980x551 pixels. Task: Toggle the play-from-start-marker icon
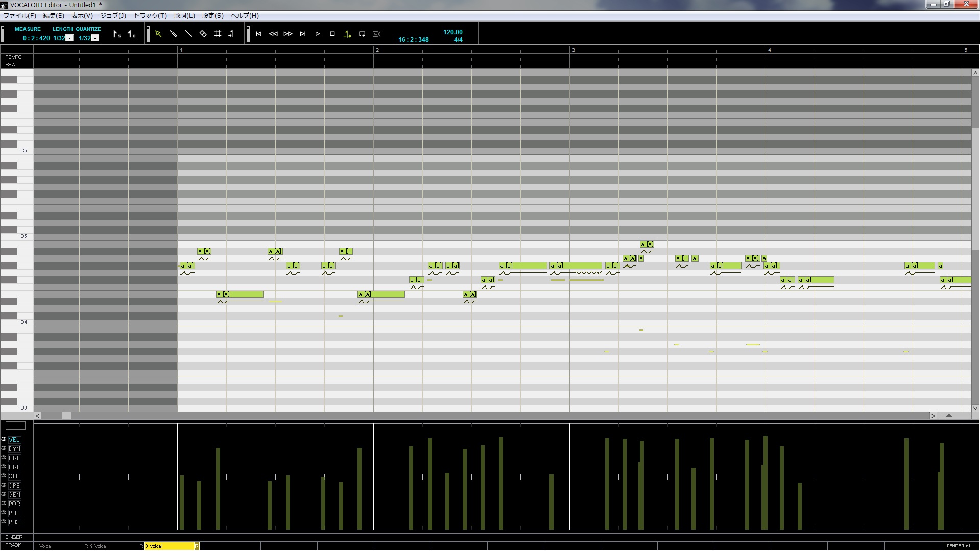pyautogui.click(x=347, y=34)
